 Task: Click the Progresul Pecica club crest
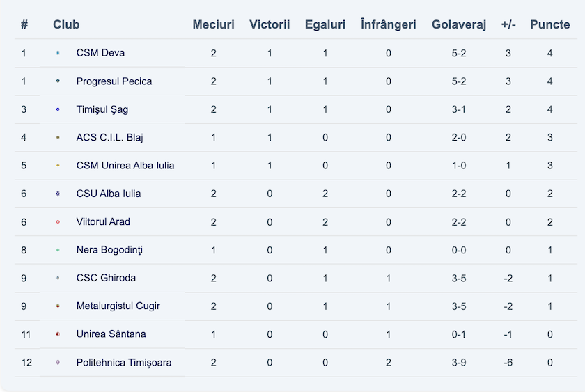(58, 81)
